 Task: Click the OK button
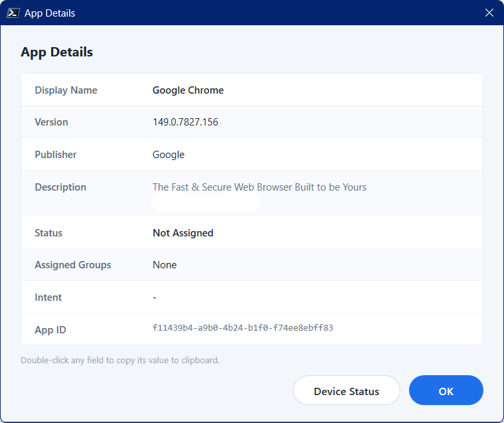click(x=446, y=390)
